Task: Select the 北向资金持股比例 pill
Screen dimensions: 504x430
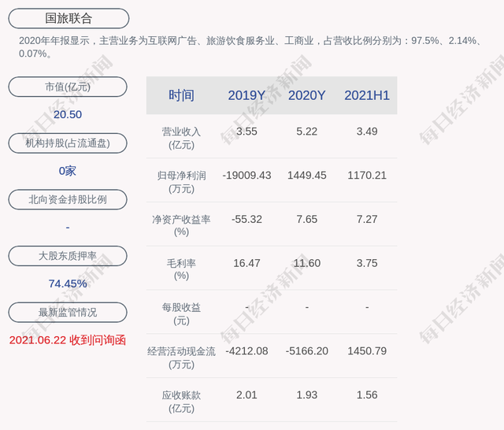Action: (x=68, y=199)
